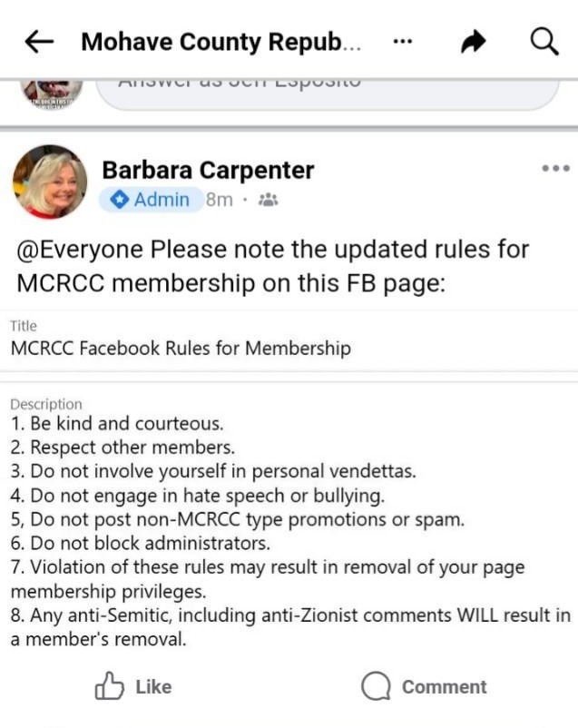
Task: Open the three-dot options on Barbara Carpenter's post
Action: pyautogui.click(x=554, y=169)
